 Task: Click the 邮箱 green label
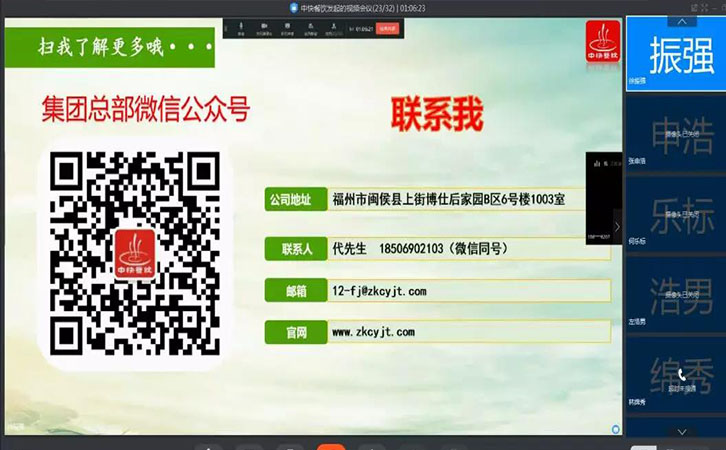[296, 290]
